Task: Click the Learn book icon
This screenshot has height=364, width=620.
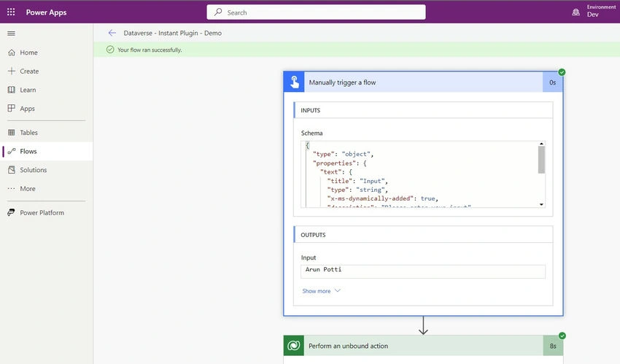Action: (12, 90)
